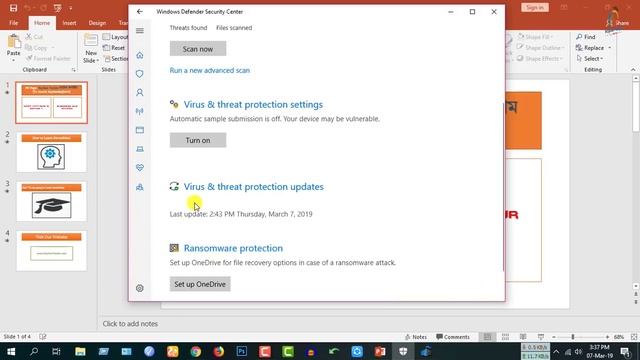640x360 pixels.
Task: Switch to Normal view in status bar
Action: point(487,337)
